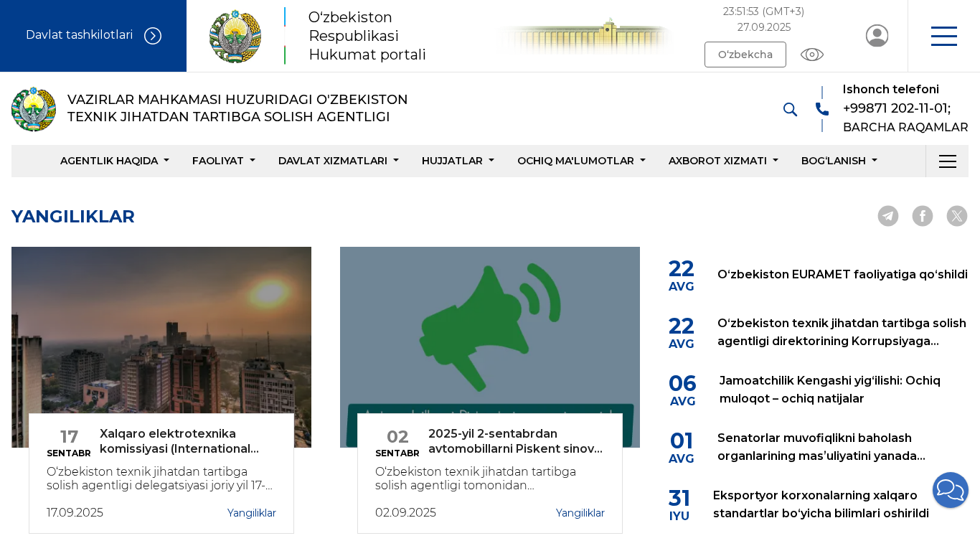Screen dimensions: 980x551
Task: Click the Barcha raqamlar link
Action: coord(905,127)
